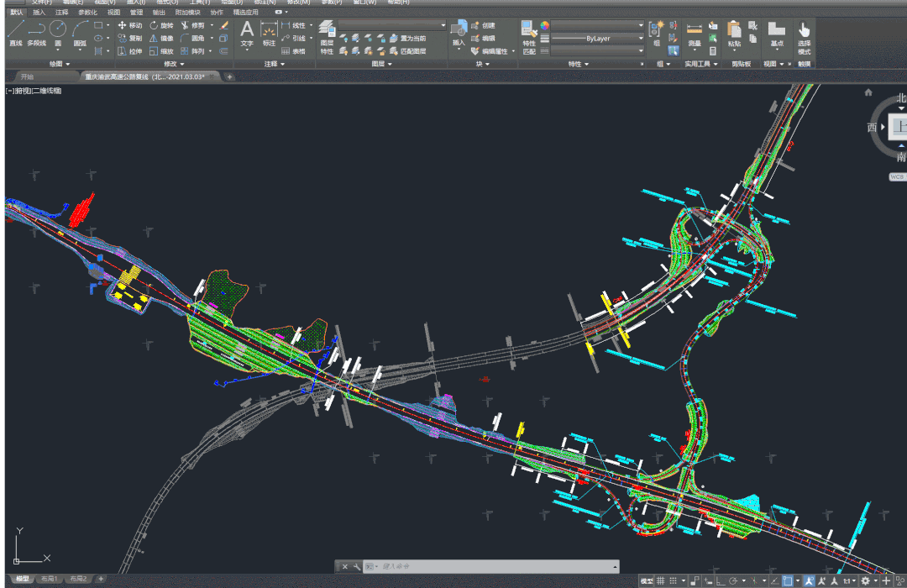
Task: Click the Erase pencil icon in Modify panel
Action: 224,25
